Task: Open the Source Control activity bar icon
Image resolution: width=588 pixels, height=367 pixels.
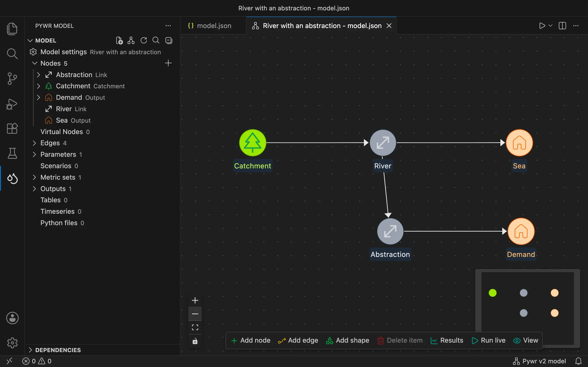Action: click(12, 78)
